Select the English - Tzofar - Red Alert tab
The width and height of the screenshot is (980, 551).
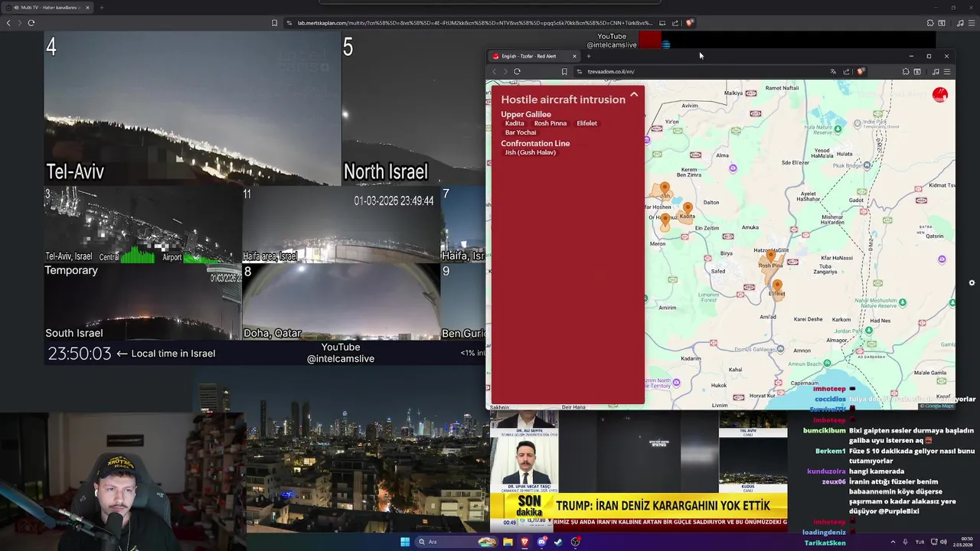pyautogui.click(x=534, y=56)
